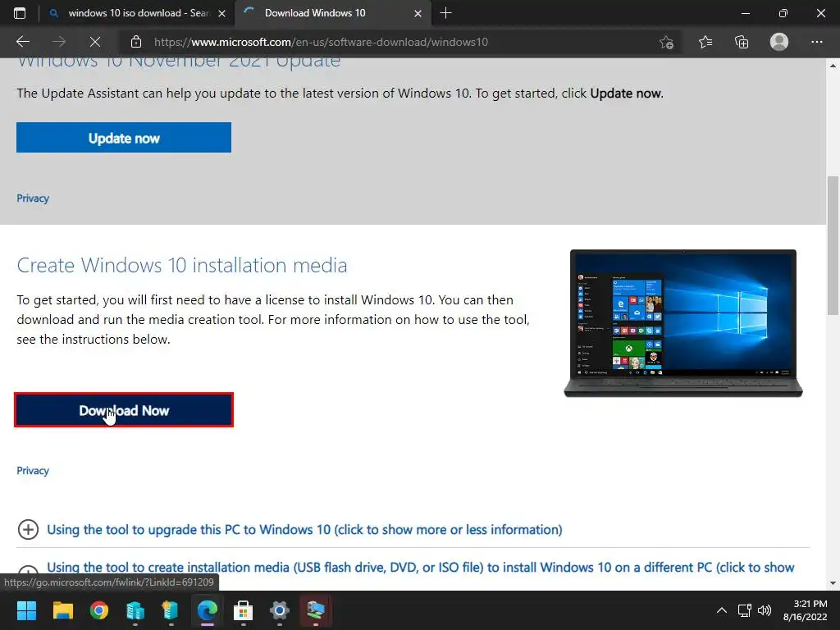This screenshot has width=840, height=630.
Task: Open File Explorer from taskbar
Action: [62, 610]
